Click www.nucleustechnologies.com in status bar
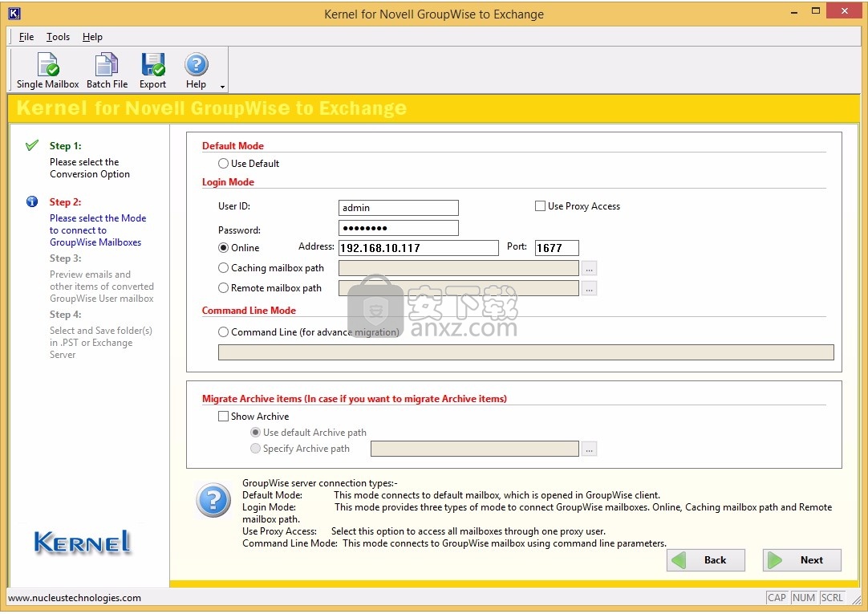868x614 pixels. pyautogui.click(x=75, y=598)
